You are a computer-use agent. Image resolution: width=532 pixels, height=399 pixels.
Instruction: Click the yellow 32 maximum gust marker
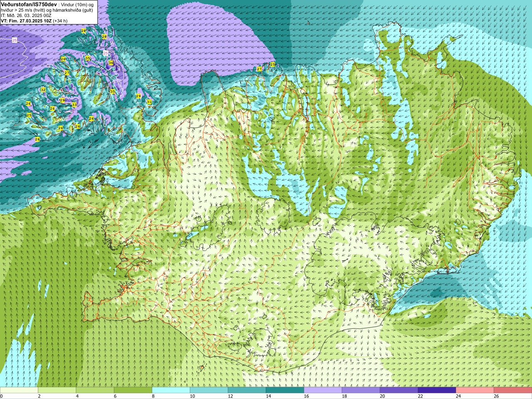coord(43,90)
